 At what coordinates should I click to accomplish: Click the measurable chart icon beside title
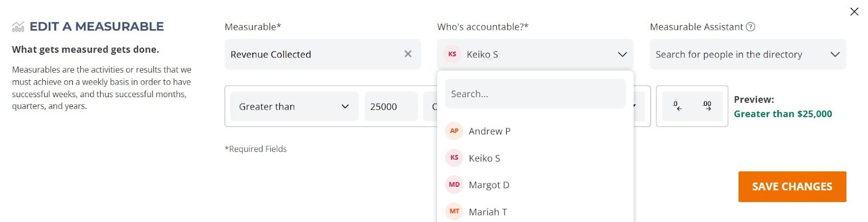pyautogui.click(x=18, y=27)
